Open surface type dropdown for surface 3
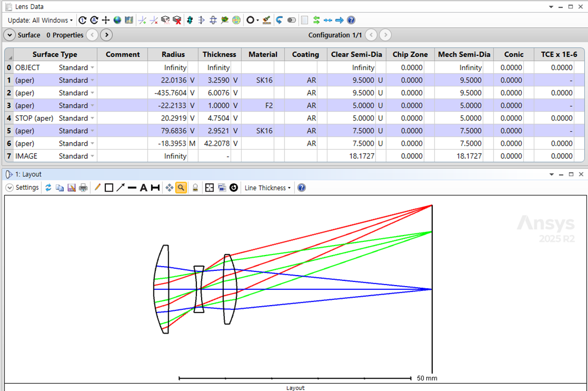Viewport: 588px width, 391px height. point(92,105)
